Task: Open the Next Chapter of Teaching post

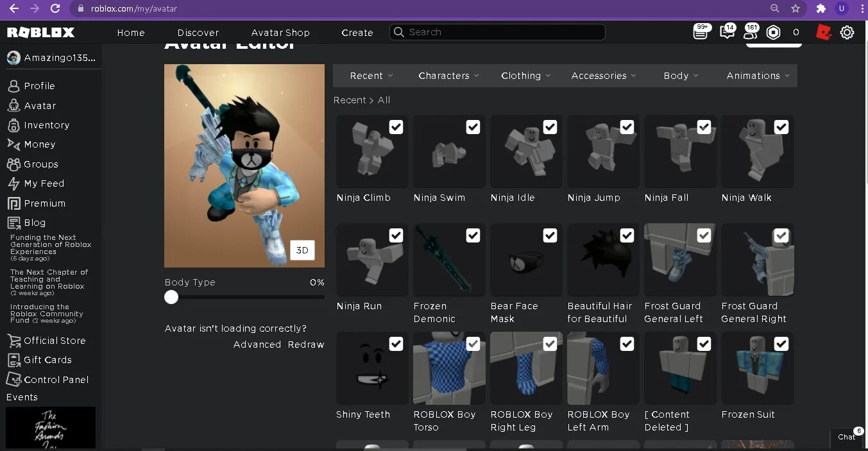Action: 49,279
